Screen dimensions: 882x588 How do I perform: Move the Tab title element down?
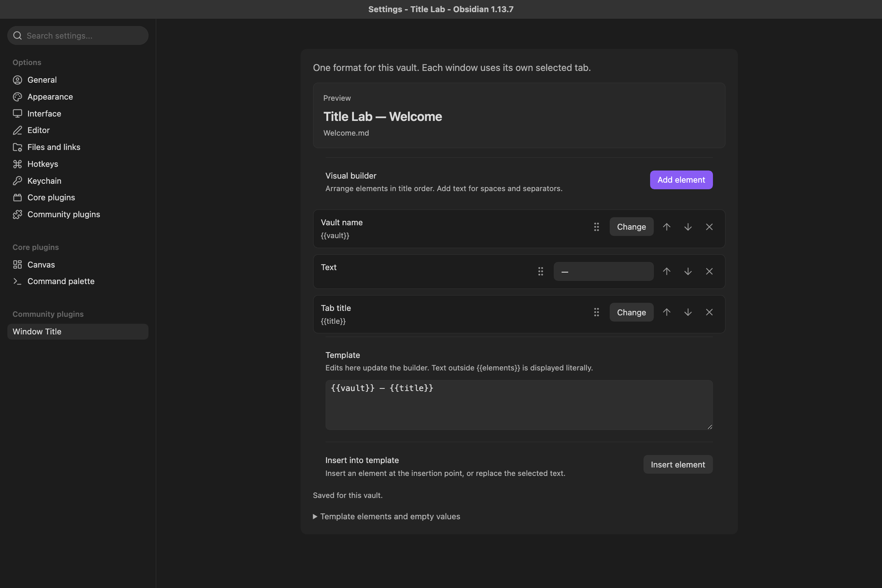[688, 312]
